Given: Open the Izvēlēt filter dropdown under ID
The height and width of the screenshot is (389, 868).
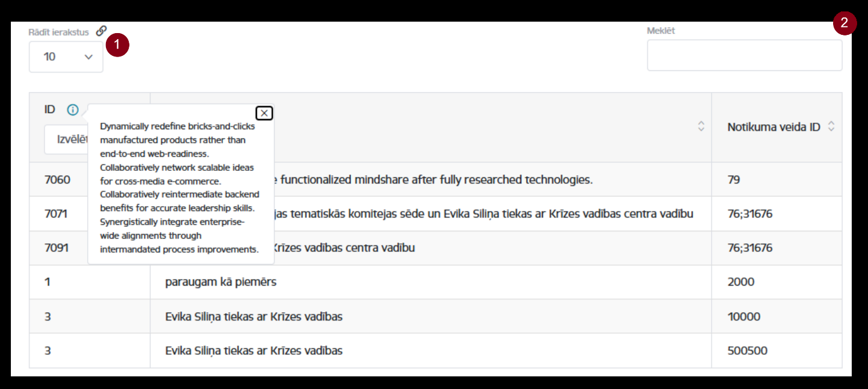Looking at the screenshot, I should point(66,139).
